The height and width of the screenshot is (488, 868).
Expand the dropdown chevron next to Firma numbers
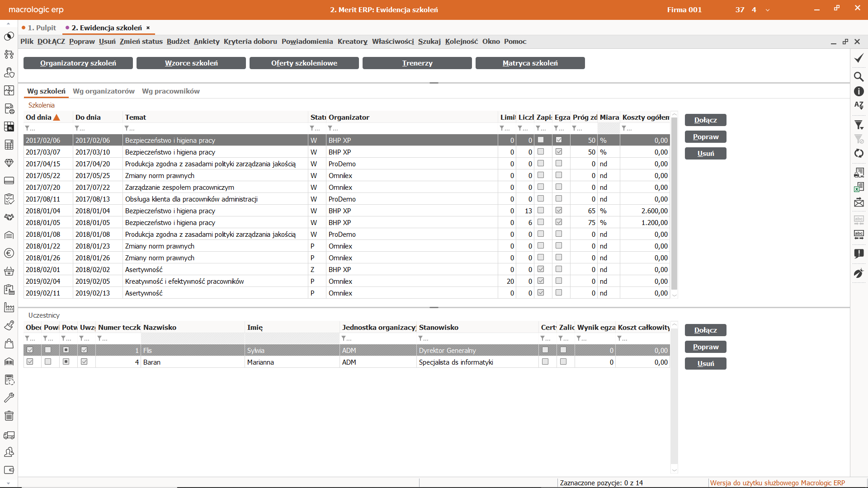coord(768,10)
